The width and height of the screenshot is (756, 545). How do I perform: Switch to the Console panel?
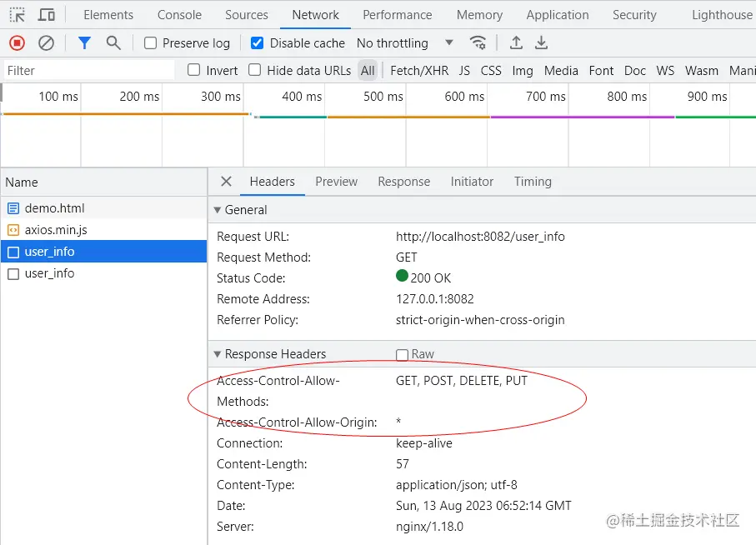click(x=179, y=15)
